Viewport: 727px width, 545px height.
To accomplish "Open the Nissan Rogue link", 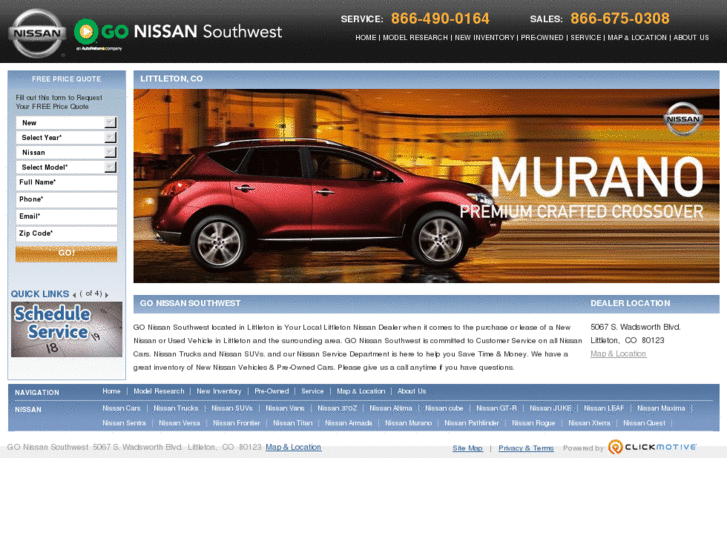I will pyautogui.click(x=533, y=423).
